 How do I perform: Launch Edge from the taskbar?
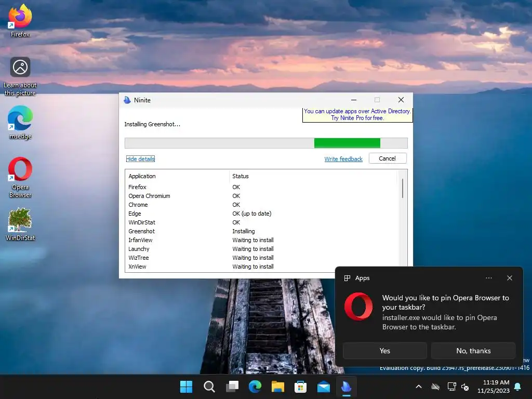pyautogui.click(x=255, y=387)
